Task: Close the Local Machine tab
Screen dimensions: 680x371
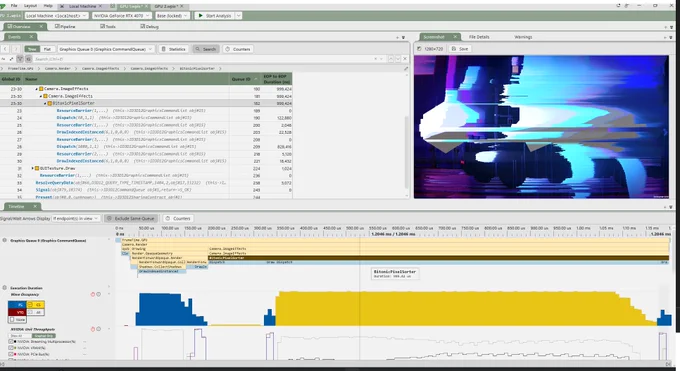Action: [101, 6]
